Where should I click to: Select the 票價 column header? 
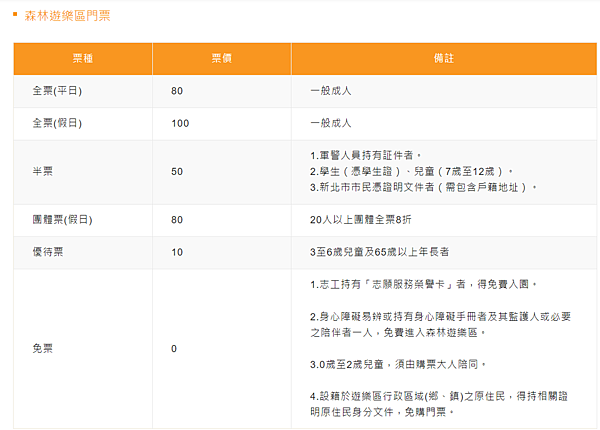pyautogui.click(x=221, y=59)
